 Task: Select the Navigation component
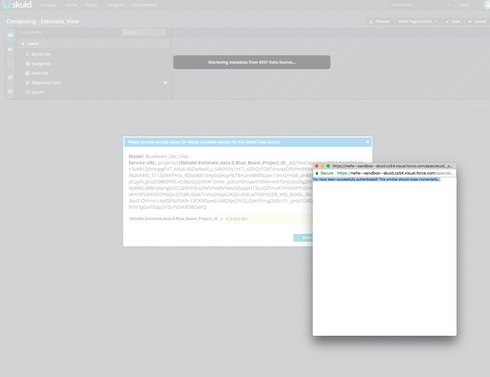coord(41,64)
